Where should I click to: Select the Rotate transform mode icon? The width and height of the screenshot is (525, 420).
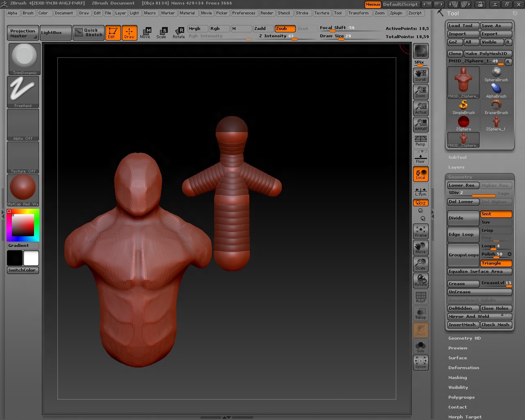pyautogui.click(x=178, y=32)
